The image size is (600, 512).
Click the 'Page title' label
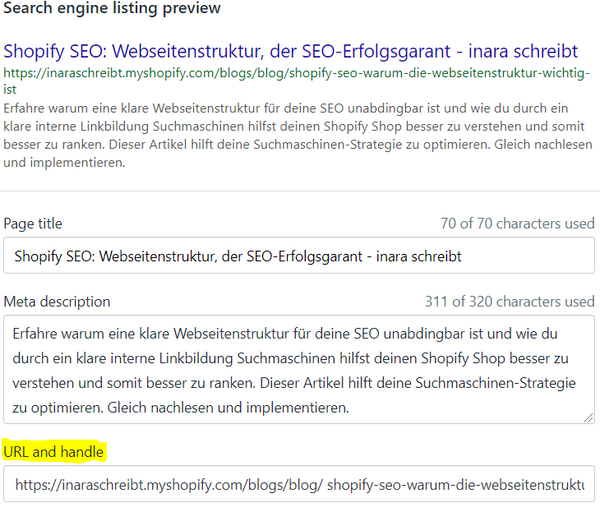pyautogui.click(x=33, y=223)
